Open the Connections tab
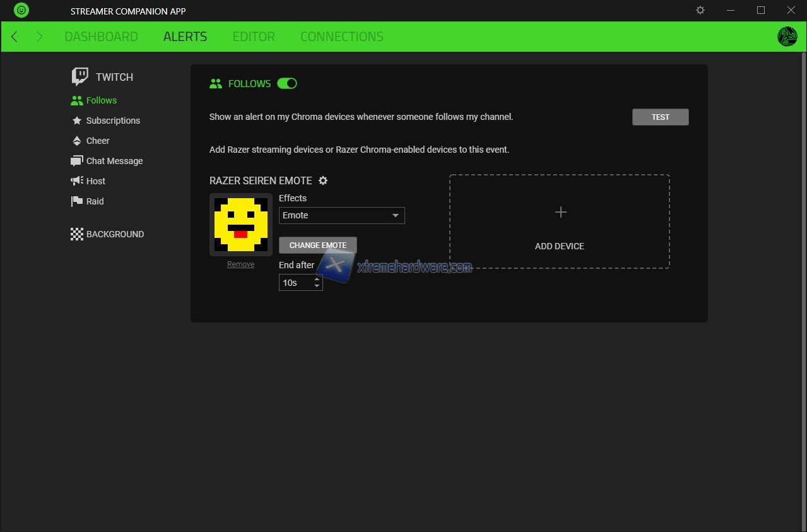This screenshot has width=807, height=532. [341, 37]
